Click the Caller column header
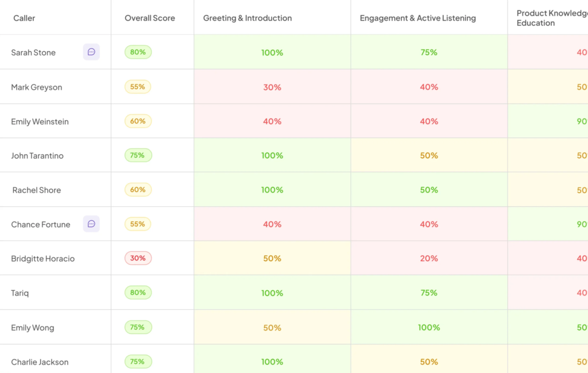 24,18
